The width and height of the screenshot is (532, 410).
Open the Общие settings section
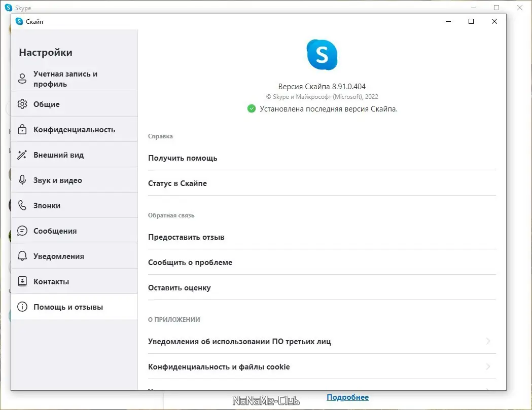[x=75, y=104]
